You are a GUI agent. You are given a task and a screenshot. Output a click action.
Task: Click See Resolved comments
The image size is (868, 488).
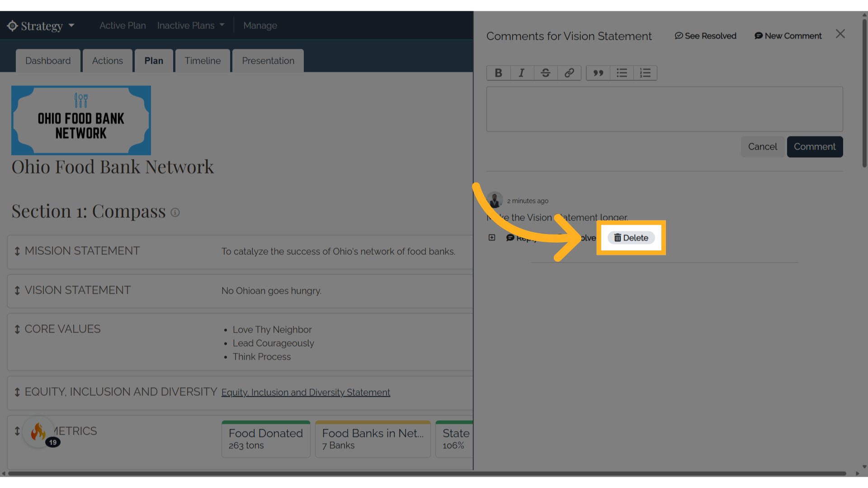(705, 36)
